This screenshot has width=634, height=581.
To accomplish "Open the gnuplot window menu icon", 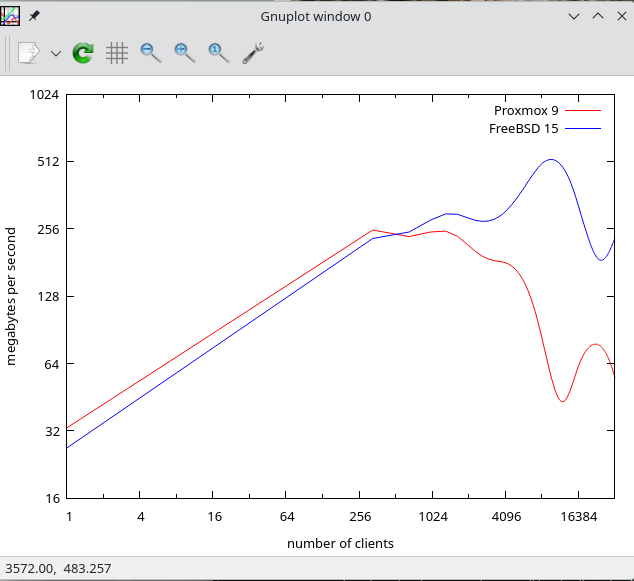I will pos(10,16).
